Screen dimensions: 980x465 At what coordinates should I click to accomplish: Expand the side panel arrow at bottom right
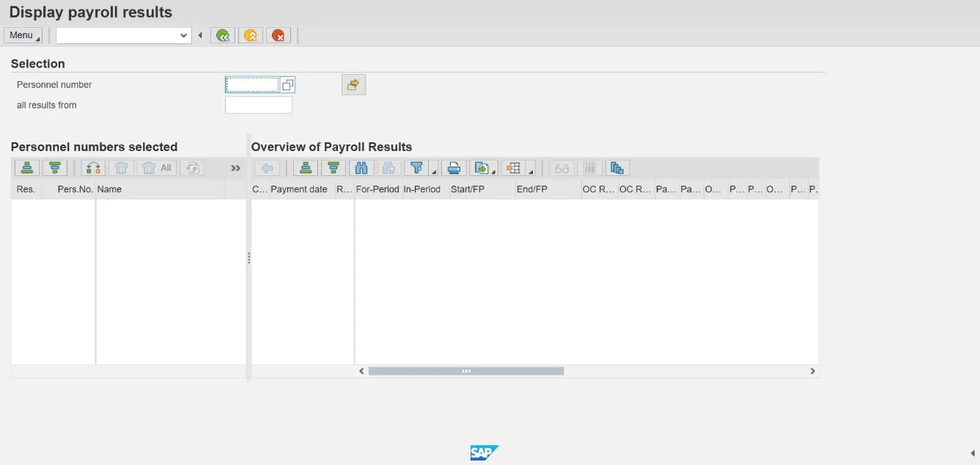tap(973, 453)
